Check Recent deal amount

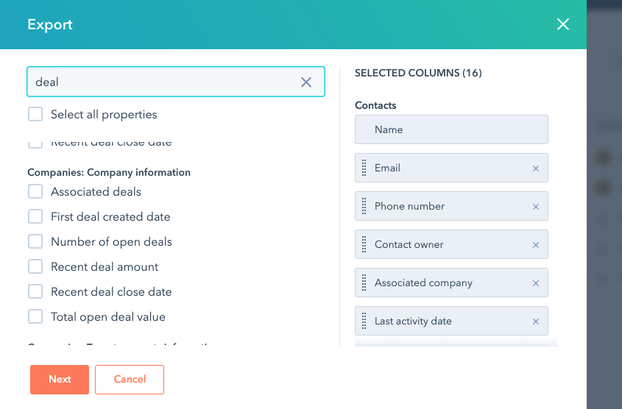[35, 267]
